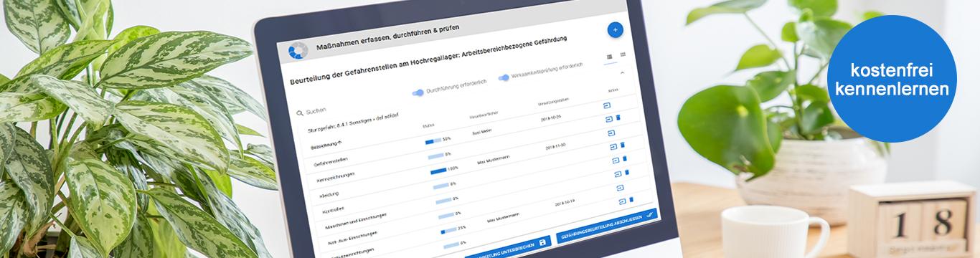The image size is (980, 258).
Task: Toggle Durchführung erforderlich switch
Action: (x=418, y=92)
